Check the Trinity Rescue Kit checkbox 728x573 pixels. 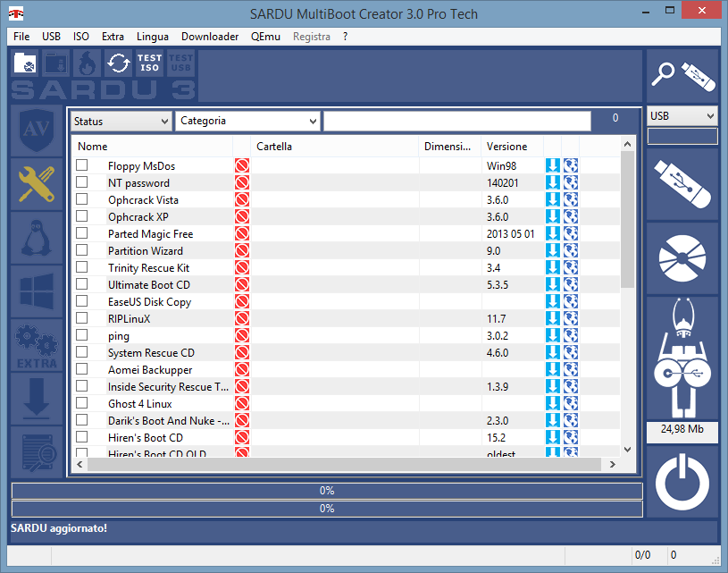tap(82, 266)
